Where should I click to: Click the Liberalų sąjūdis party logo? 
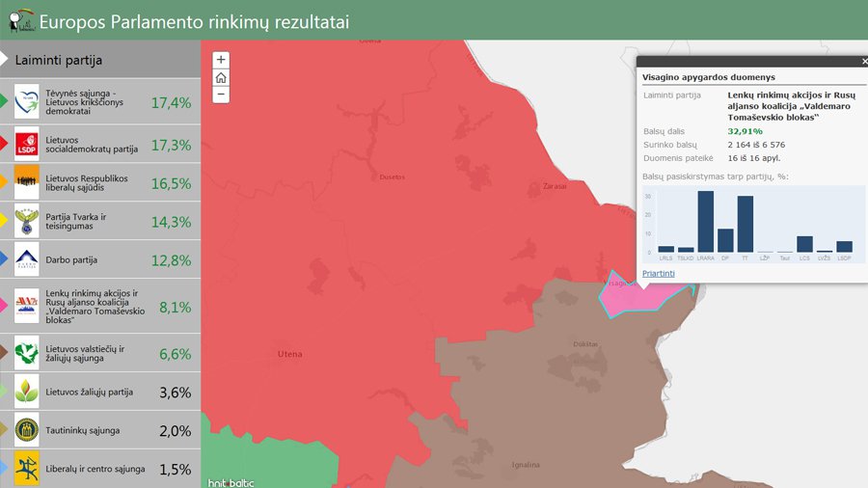(x=27, y=182)
